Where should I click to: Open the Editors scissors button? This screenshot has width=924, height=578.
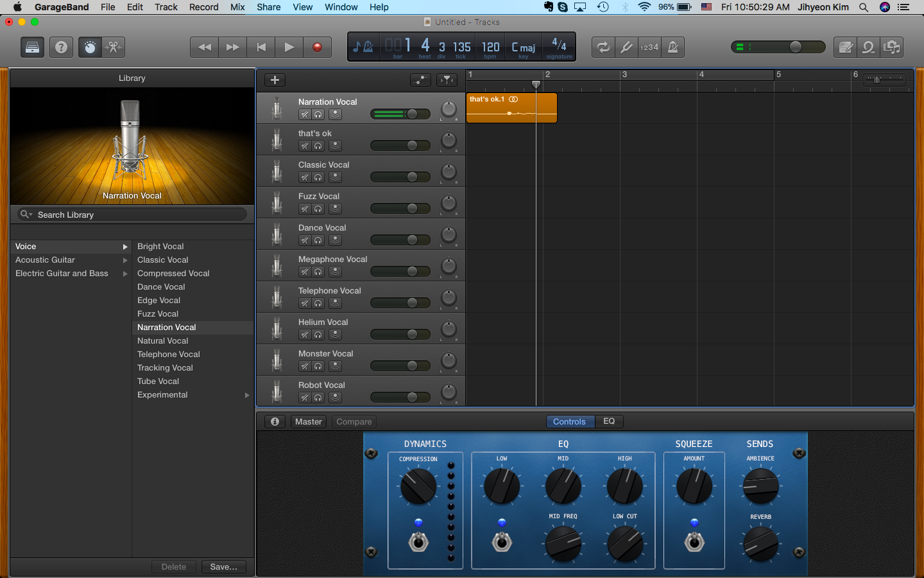(114, 48)
